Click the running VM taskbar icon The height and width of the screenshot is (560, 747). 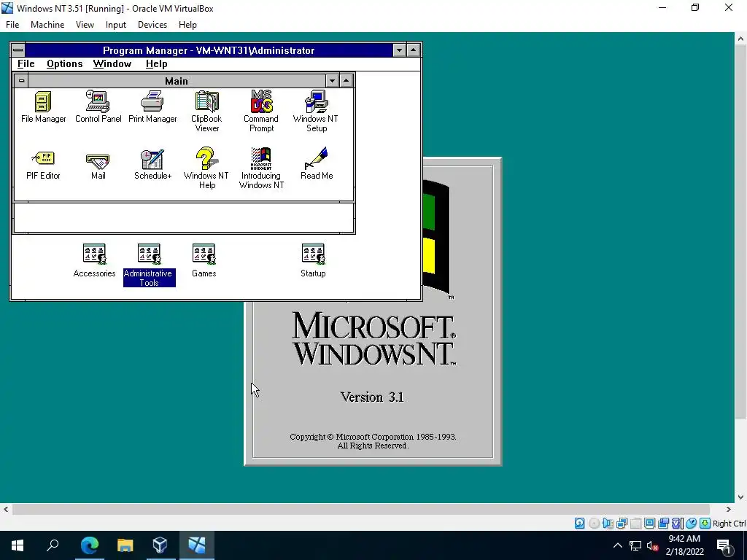[x=196, y=545]
